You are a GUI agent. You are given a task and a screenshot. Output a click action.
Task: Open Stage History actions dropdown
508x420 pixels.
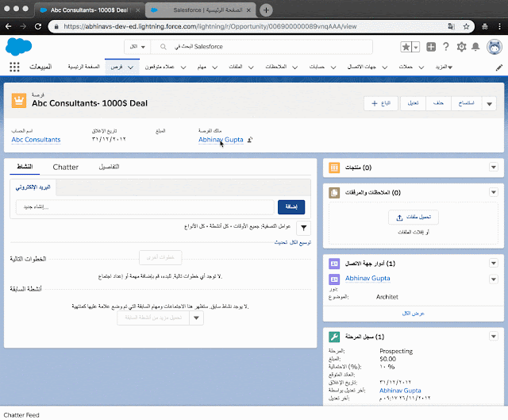(494, 337)
